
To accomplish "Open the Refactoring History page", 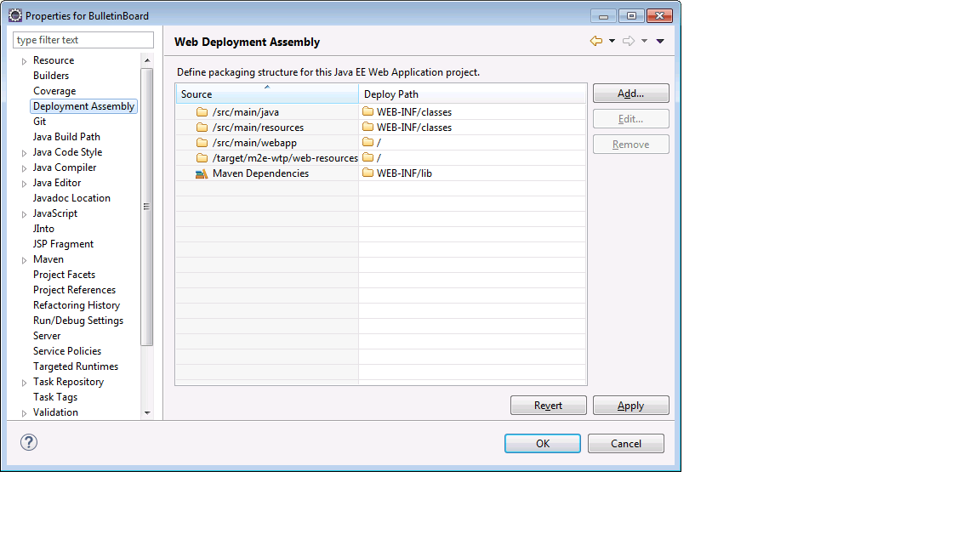I will (77, 305).
